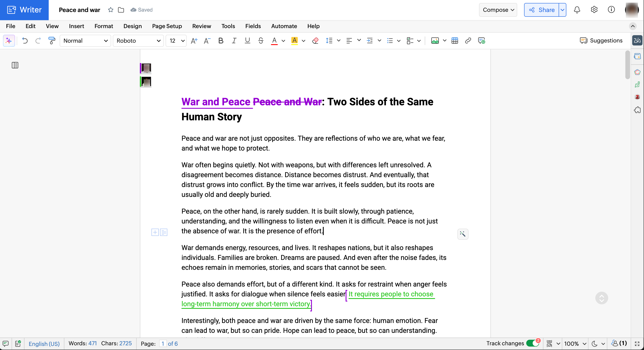The height and width of the screenshot is (350, 644).
Task: Click the Clear Formatting eraser icon
Action: coord(315,41)
